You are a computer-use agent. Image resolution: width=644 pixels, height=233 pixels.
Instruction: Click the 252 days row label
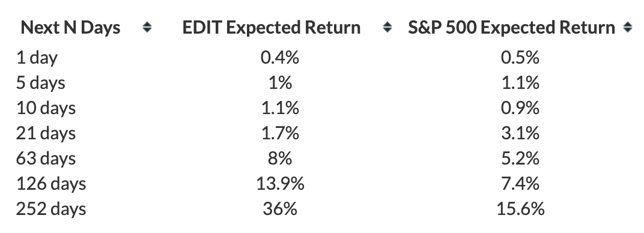pyautogui.click(x=51, y=209)
